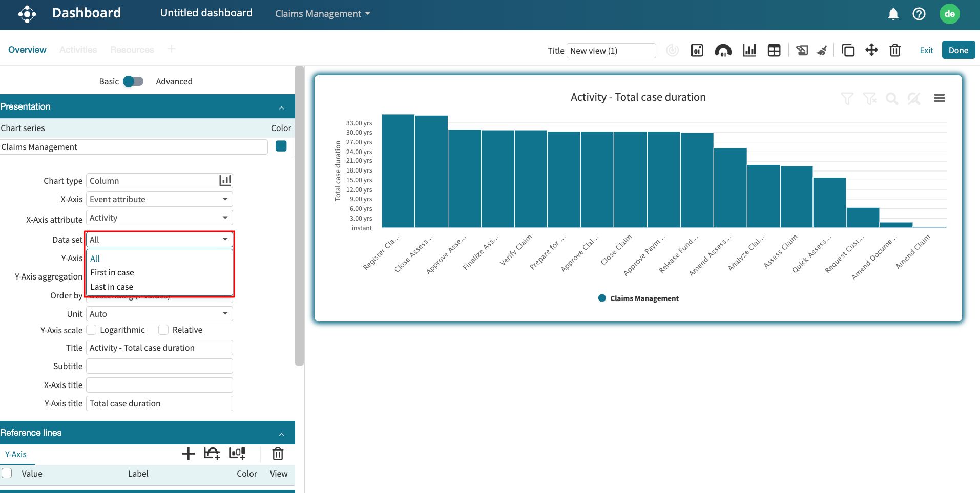Viewport: 980px width, 493px height.
Task: Click the table widget icon in toolbar
Action: 774,50
